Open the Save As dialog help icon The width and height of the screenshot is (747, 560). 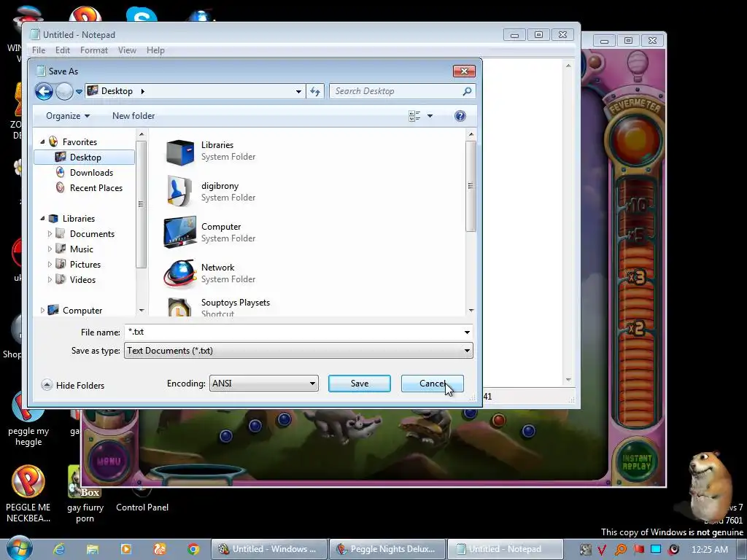460,116
